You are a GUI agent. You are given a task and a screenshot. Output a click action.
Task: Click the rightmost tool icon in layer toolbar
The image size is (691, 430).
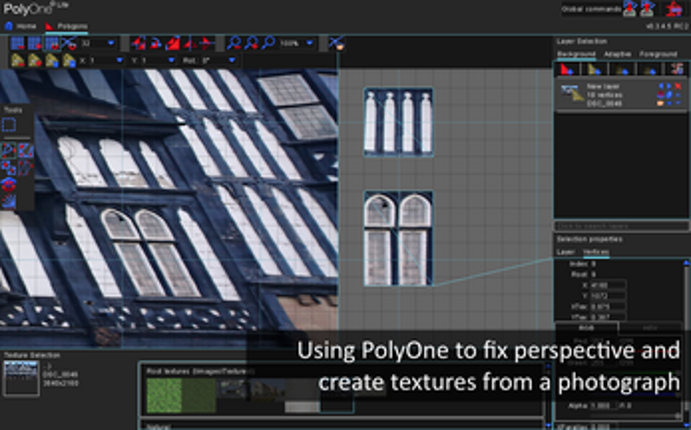677,69
